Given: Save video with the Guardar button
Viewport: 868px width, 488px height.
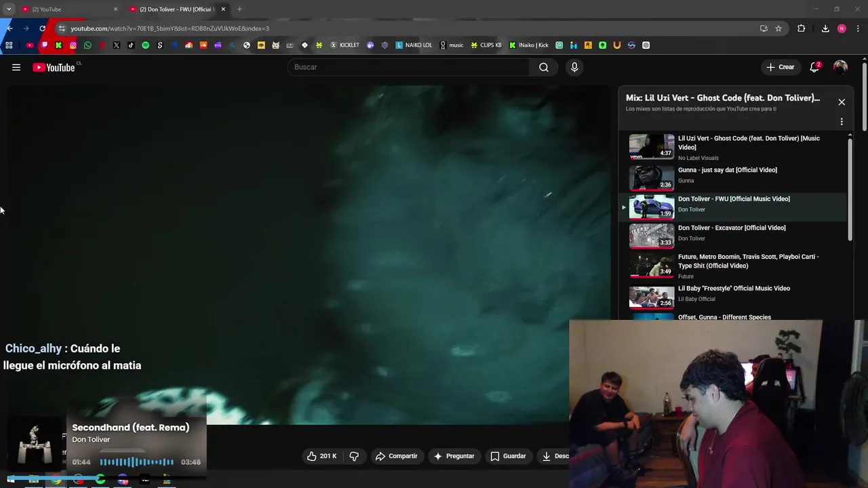Looking at the screenshot, I should [508, 456].
